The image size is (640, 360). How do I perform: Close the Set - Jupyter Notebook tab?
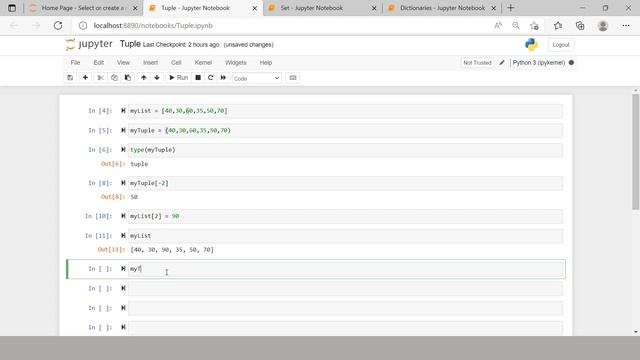(x=374, y=8)
